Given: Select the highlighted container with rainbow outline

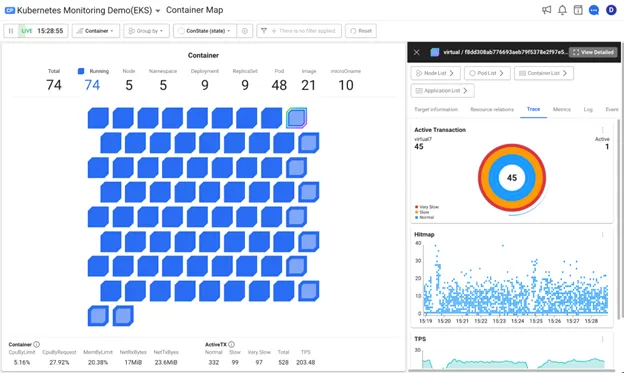Looking at the screenshot, I should click(296, 118).
